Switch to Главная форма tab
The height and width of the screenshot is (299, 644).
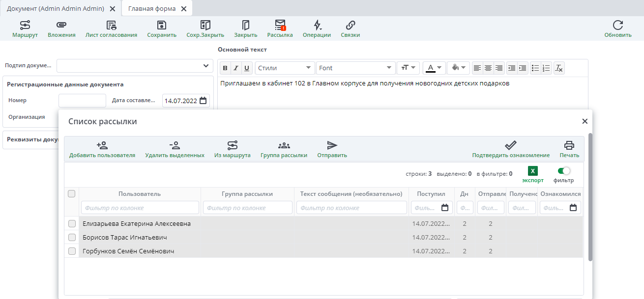pyautogui.click(x=151, y=9)
